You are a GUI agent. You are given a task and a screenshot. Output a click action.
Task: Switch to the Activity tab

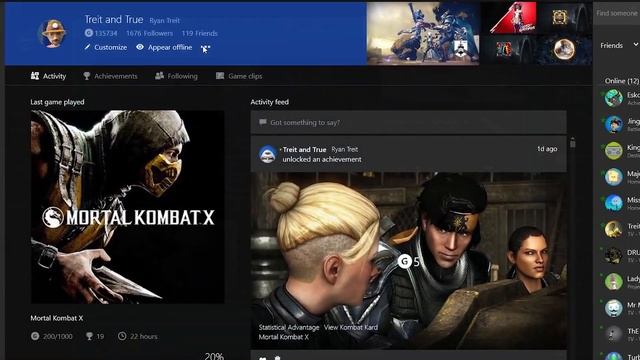(48, 76)
